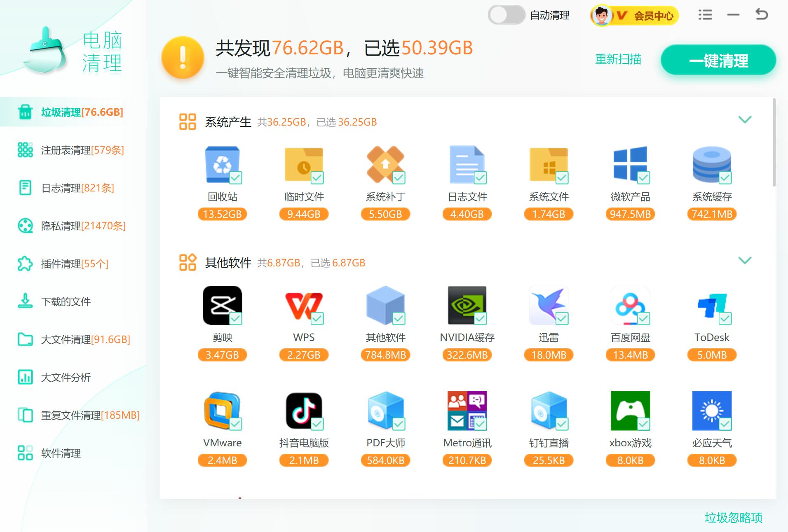The height and width of the screenshot is (532, 788).
Task: Open the 垃圾忽略项 link
Action: [x=734, y=518]
